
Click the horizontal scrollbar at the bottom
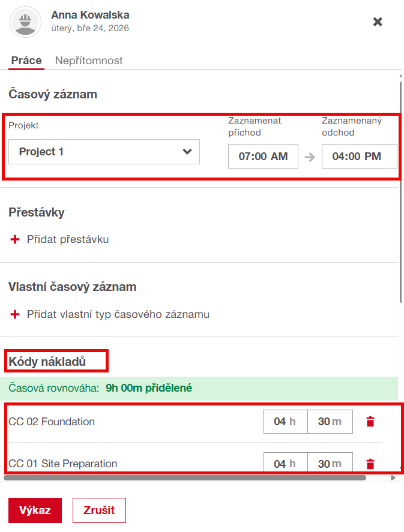(x=184, y=478)
